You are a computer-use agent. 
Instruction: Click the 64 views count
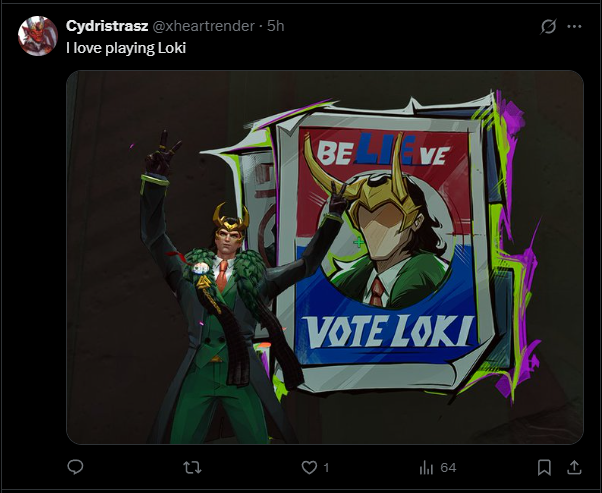[448, 468]
